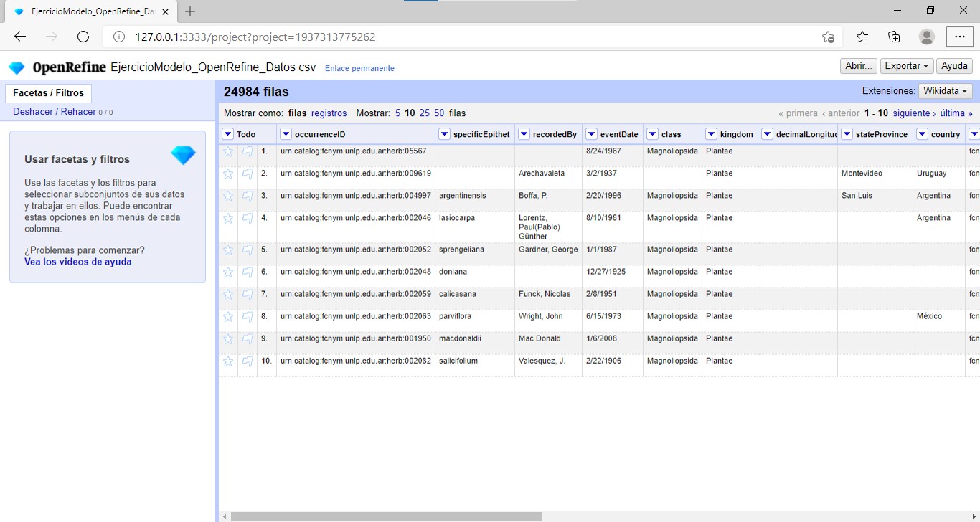Viewport: 980px width, 522px height.
Task: Follow the Enlace permanente link
Action: click(359, 68)
